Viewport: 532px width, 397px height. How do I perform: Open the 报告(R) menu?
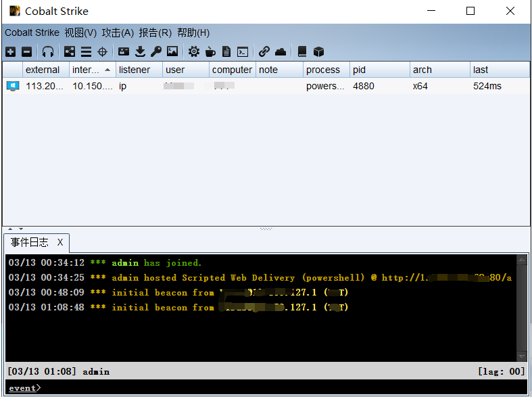pos(155,32)
